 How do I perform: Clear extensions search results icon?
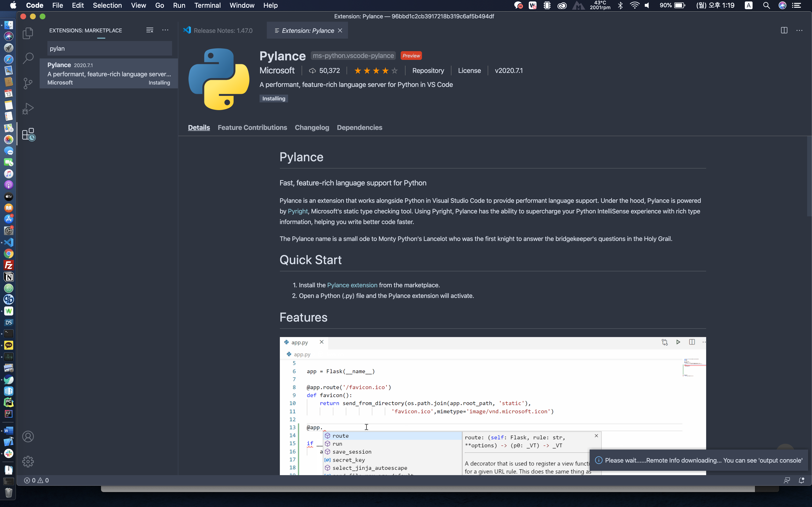[150, 30]
